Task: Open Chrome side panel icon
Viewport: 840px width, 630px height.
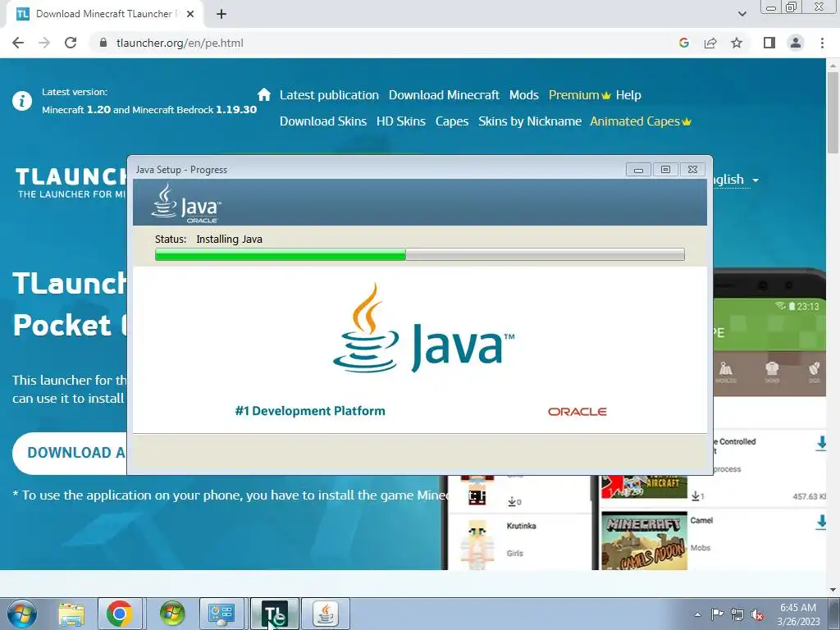Action: (x=769, y=43)
